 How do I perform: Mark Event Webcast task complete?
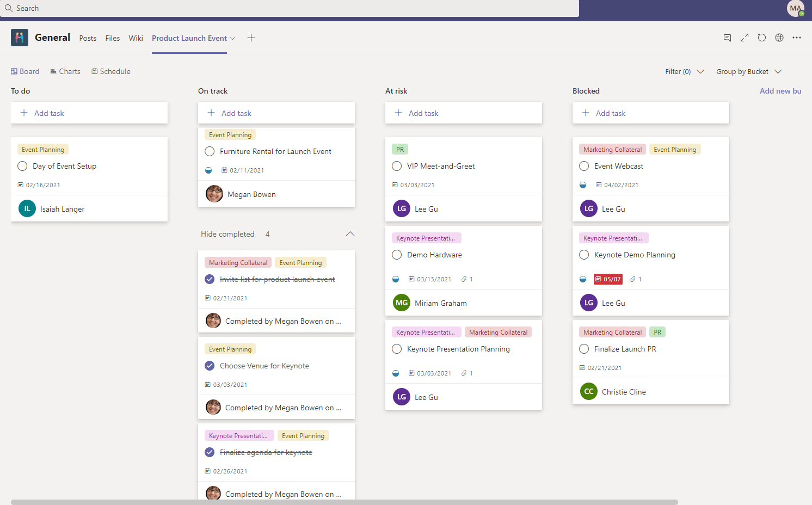[584, 166]
